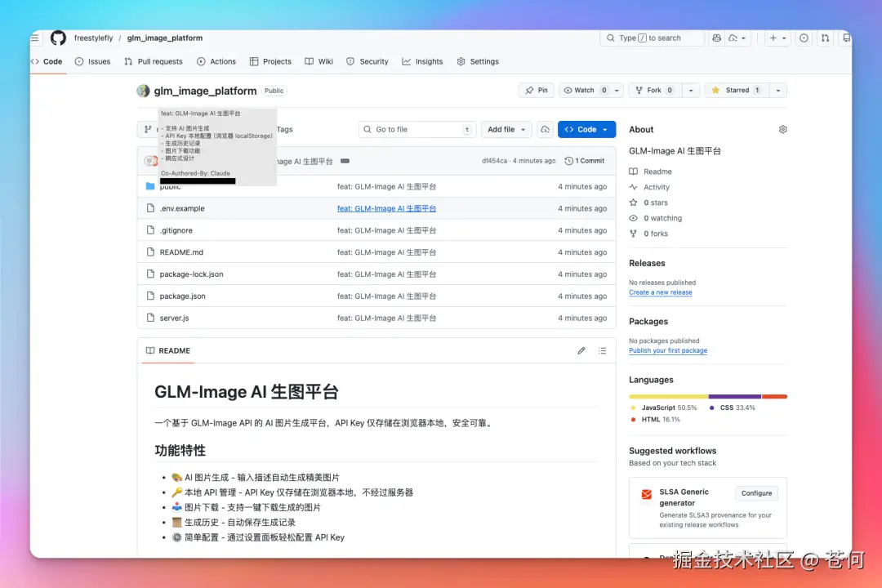Switch to the Pull requests tab
Image resolution: width=882 pixels, height=588 pixels.
[154, 61]
